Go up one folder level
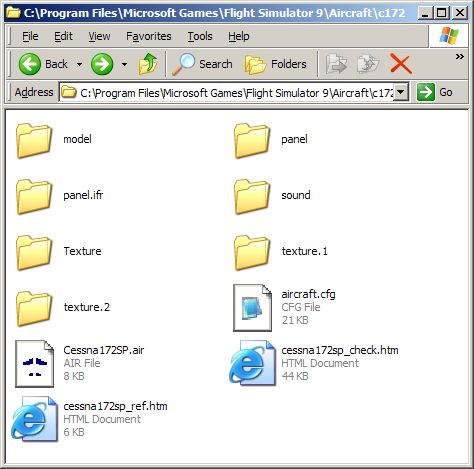The width and height of the screenshot is (474, 469). pos(148,64)
